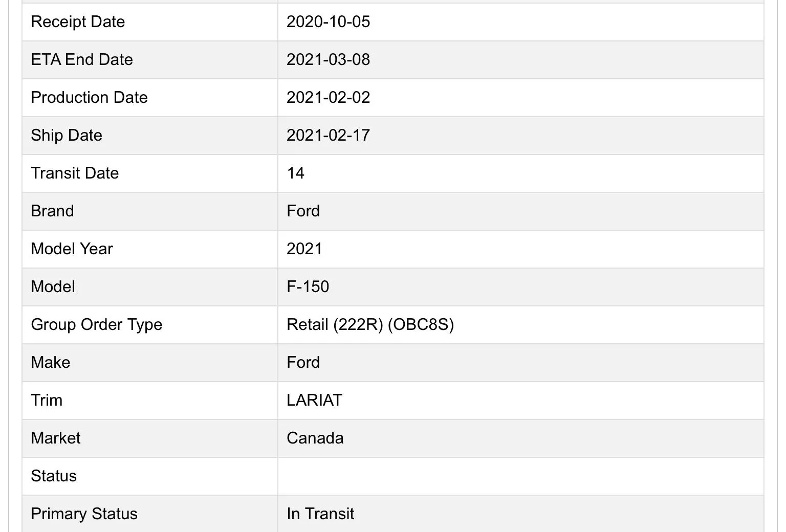786x532 pixels.
Task: Click the LARIAT trim value
Action: point(314,401)
